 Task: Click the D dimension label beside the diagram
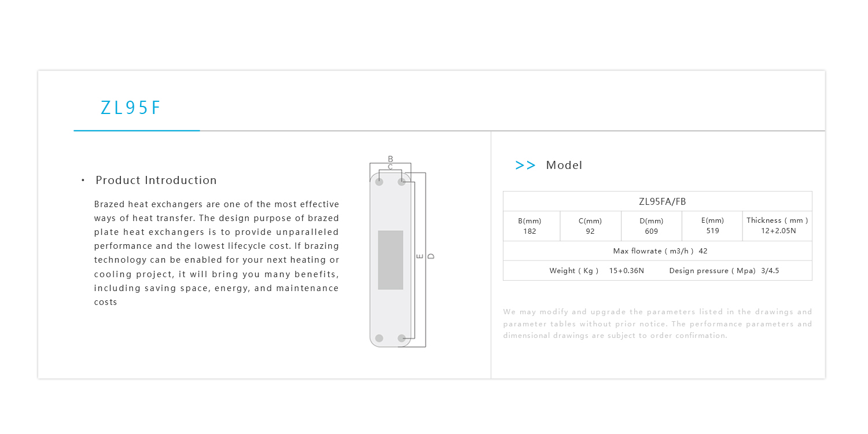pos(431,256)
